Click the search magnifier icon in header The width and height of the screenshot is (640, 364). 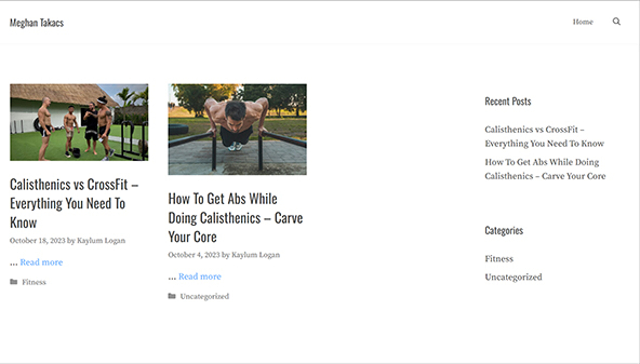point(616,21)
